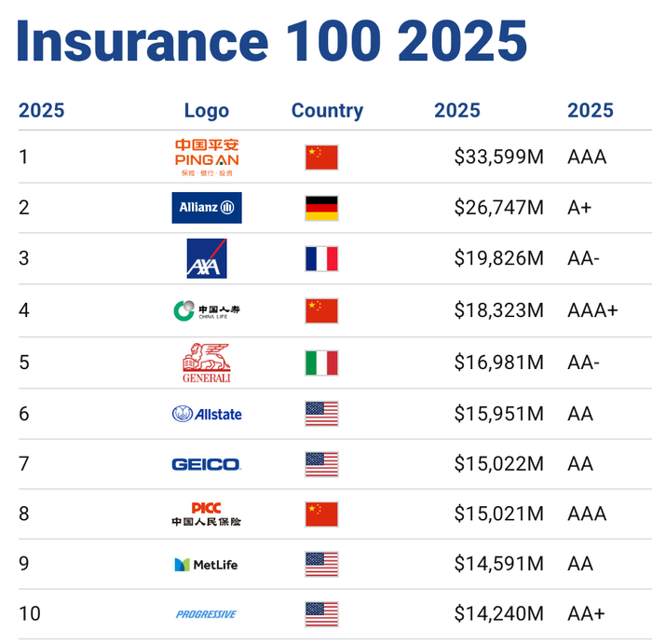The image size is (652, 644).
Task: Click the AAA+ rating for China Life
Action: 592,309
